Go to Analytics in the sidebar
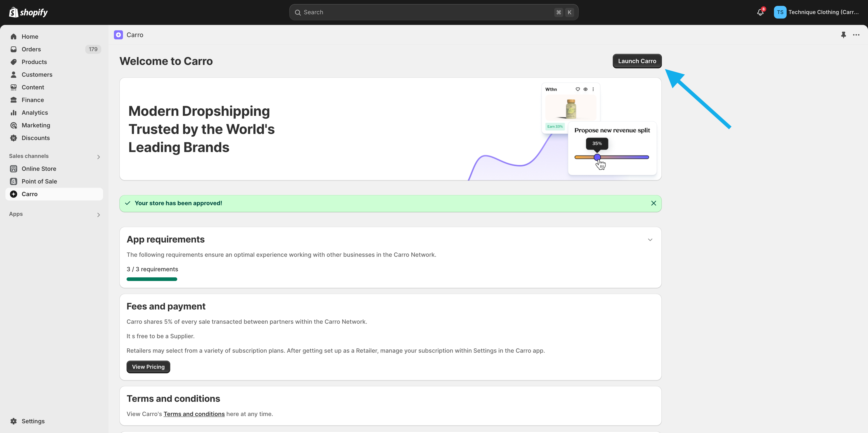 (x=35, y=113)
